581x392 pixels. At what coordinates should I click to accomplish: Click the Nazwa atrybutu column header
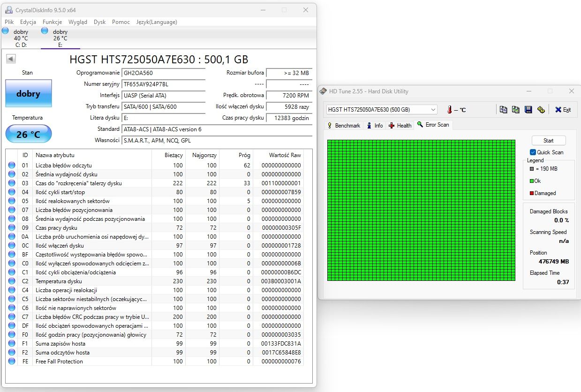pyautogui.click(x=92, y=155)
